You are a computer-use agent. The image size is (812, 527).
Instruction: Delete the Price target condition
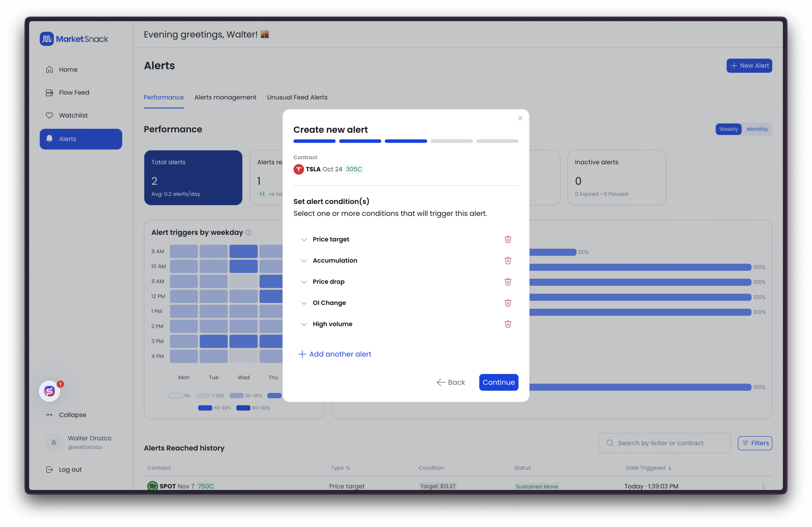coord(508,239)
